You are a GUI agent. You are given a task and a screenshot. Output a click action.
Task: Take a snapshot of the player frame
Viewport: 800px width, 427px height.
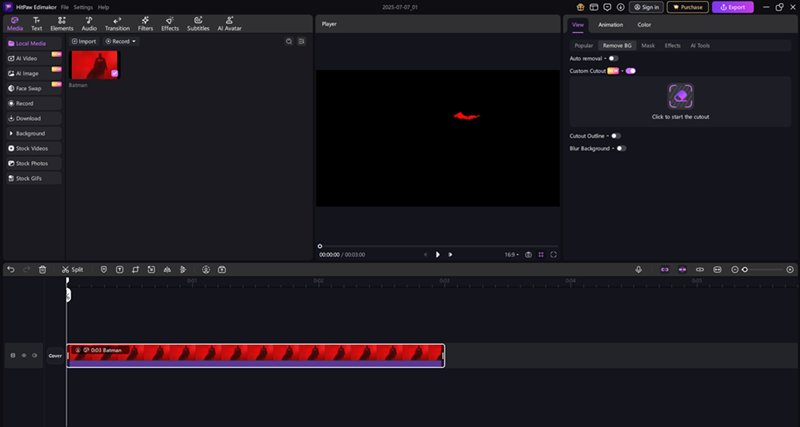coord(529,255)
